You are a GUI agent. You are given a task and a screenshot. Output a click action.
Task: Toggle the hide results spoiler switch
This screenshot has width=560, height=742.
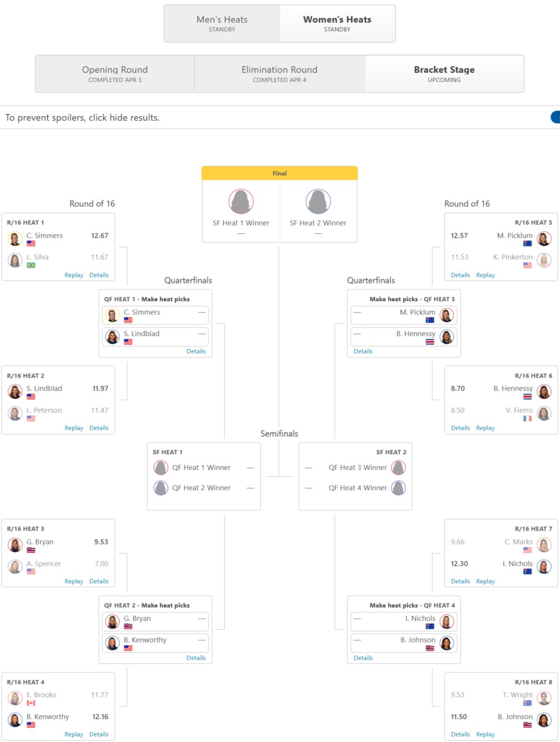point(555,117)
